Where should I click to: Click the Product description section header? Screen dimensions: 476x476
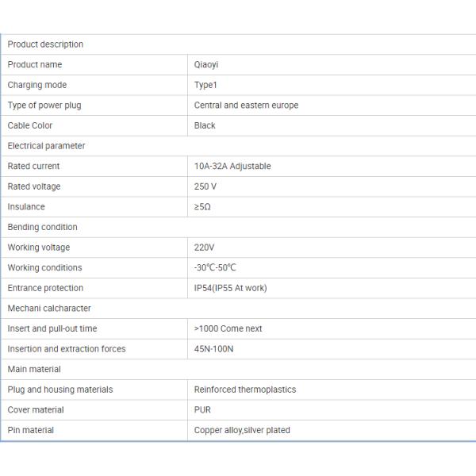pyautogui.click(x=45, y=44)
